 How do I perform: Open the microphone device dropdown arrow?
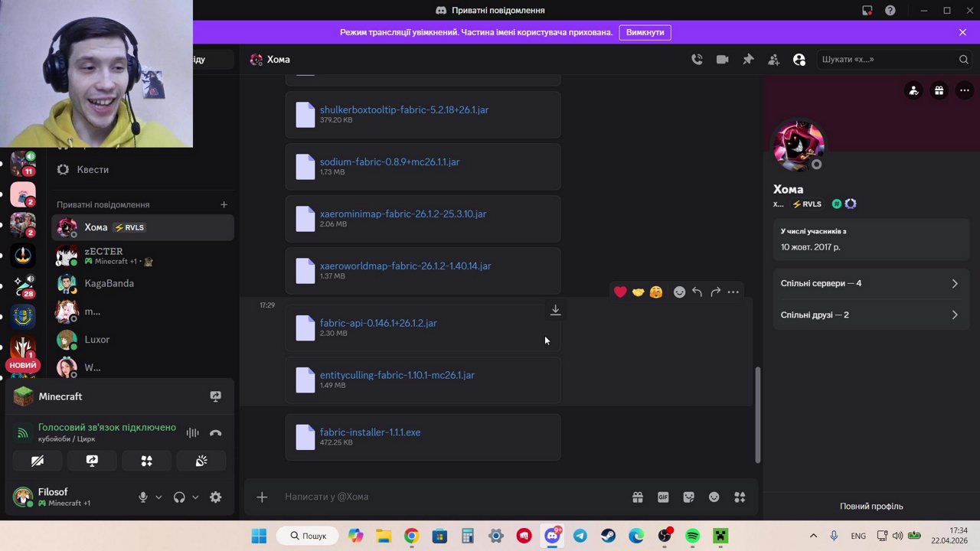point(158,497)
